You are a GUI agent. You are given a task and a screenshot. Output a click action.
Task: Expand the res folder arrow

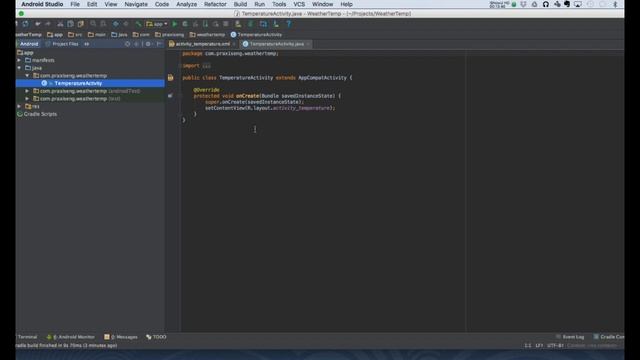pos(19,106)
